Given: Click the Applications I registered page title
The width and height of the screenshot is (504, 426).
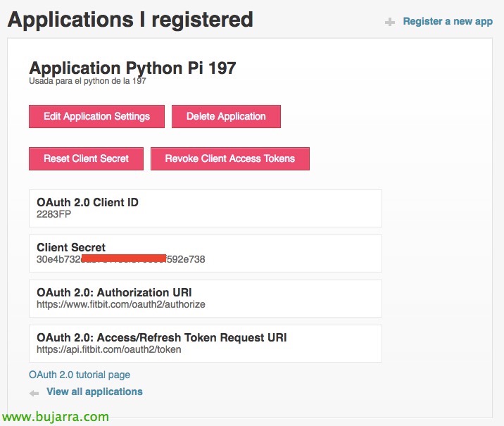Looking at the screenshot, I should click(130, 20).
